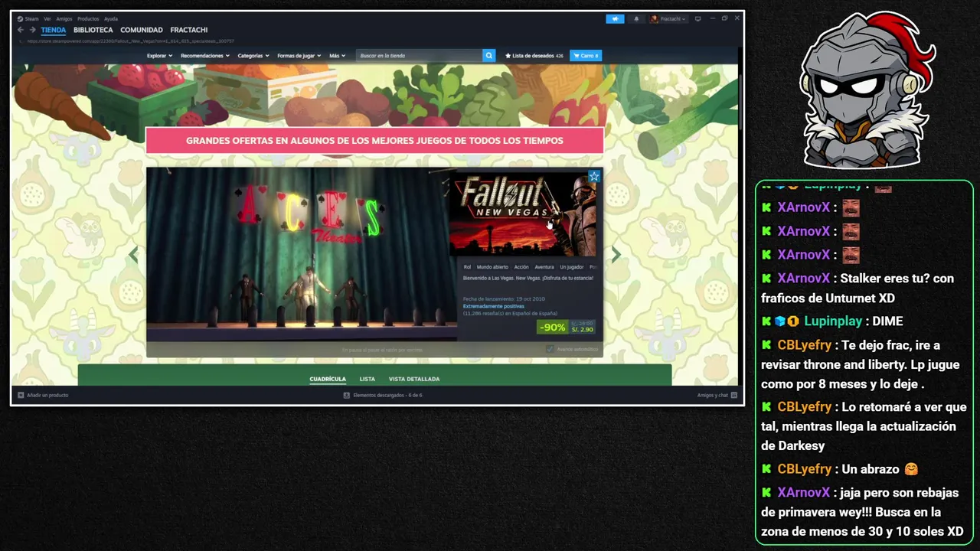Open the notifications bell icon
Screen dimensions: 980x551
(635, 19)
